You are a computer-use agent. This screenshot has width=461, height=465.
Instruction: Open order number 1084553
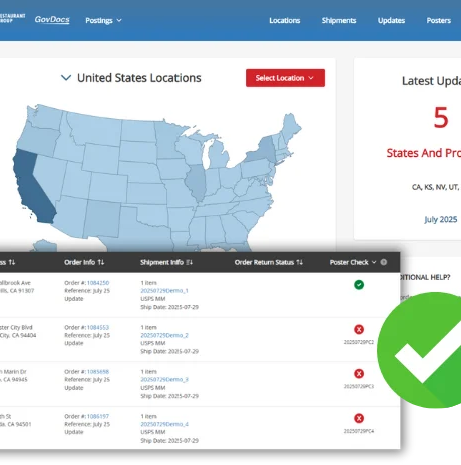[98, 327]
